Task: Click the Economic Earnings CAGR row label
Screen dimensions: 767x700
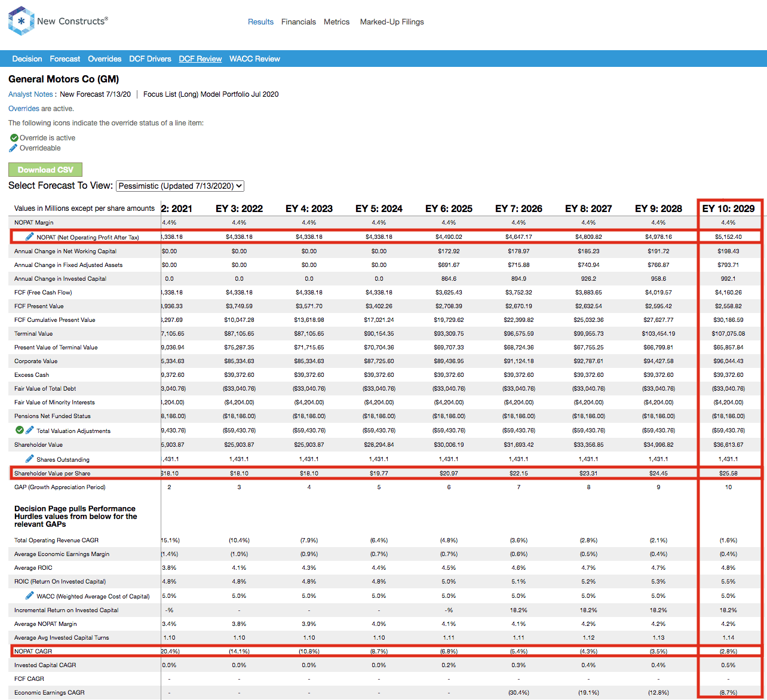Action: click(x=50, y=692)
